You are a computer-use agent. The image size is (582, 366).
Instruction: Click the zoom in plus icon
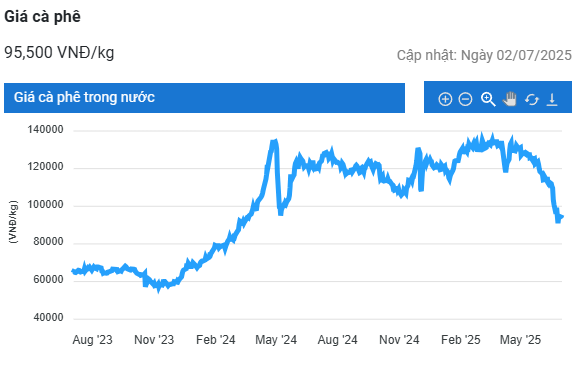(x=445, y=99)
